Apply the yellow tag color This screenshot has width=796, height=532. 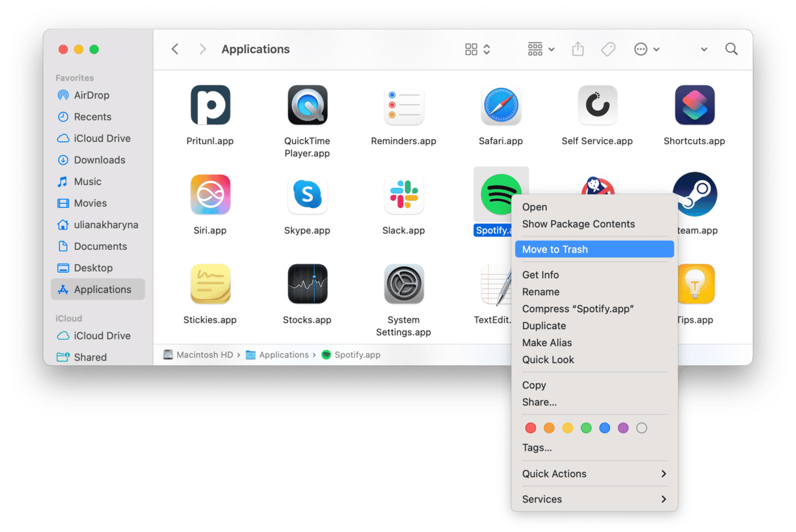pos(568,428)
